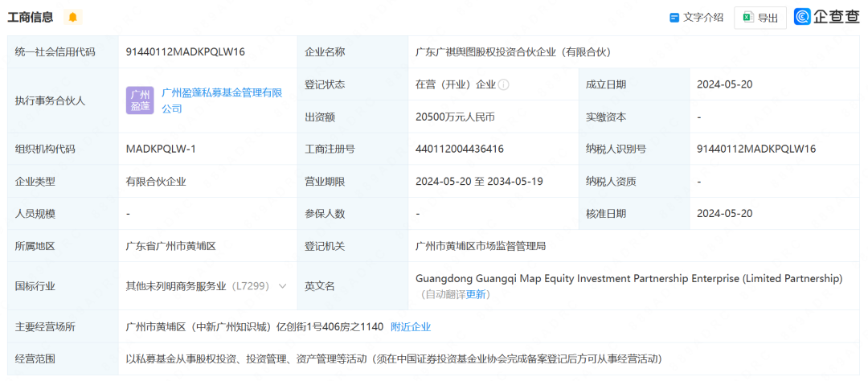Select registration number 440112004436416

click(x=460, y=149)
